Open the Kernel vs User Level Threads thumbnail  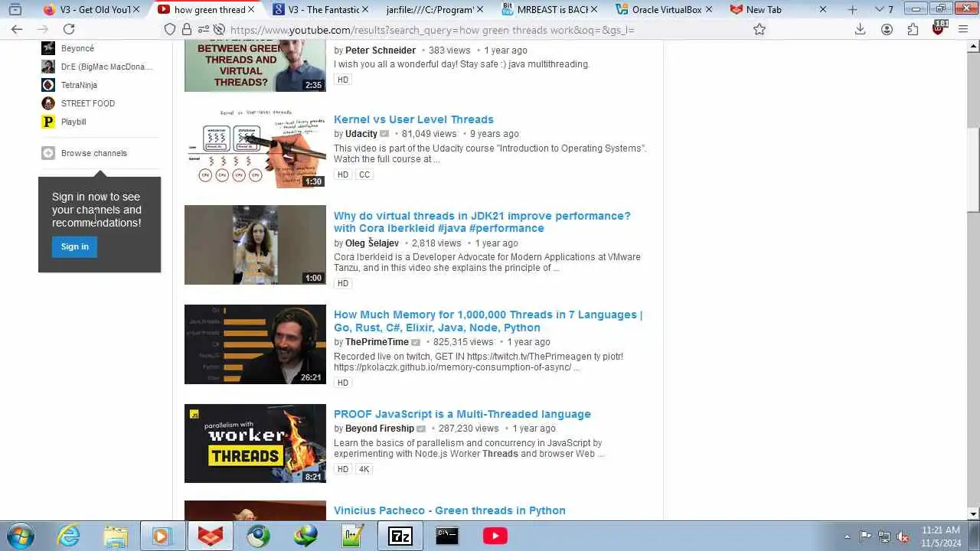point(255,148)
